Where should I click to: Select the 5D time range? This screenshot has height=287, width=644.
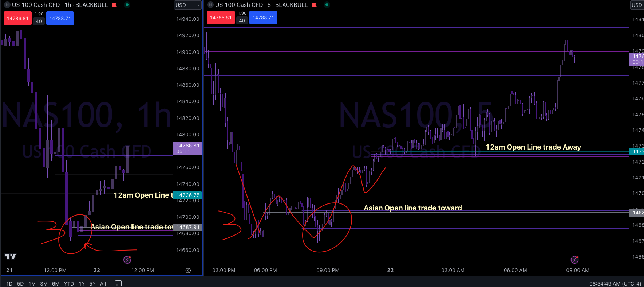click(20, 284)
